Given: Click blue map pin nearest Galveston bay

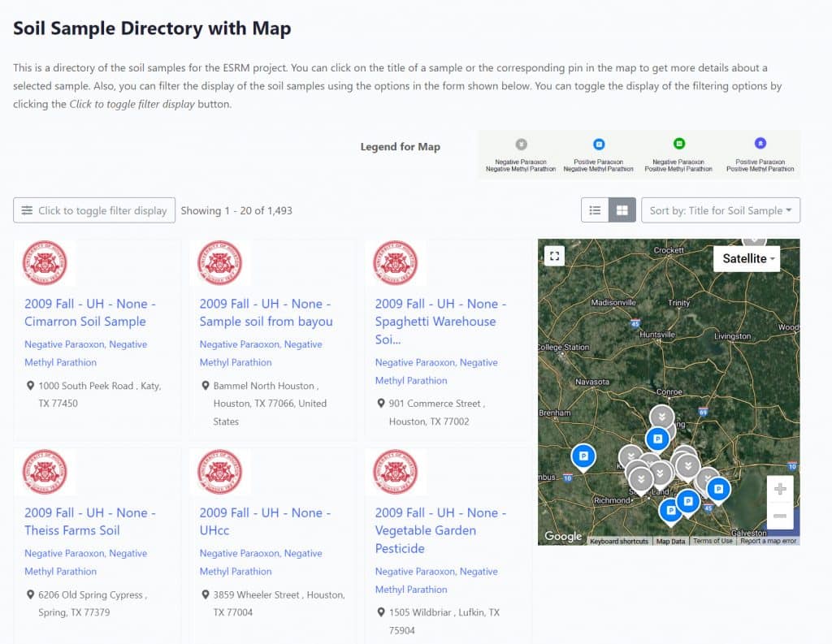Looking at the screenshot, I should (718, 491).
